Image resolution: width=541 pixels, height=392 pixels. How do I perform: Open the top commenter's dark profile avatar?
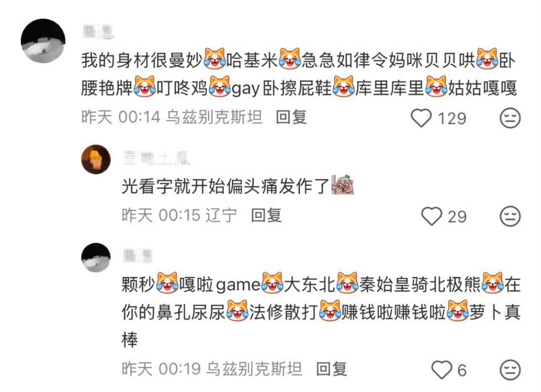43,41
